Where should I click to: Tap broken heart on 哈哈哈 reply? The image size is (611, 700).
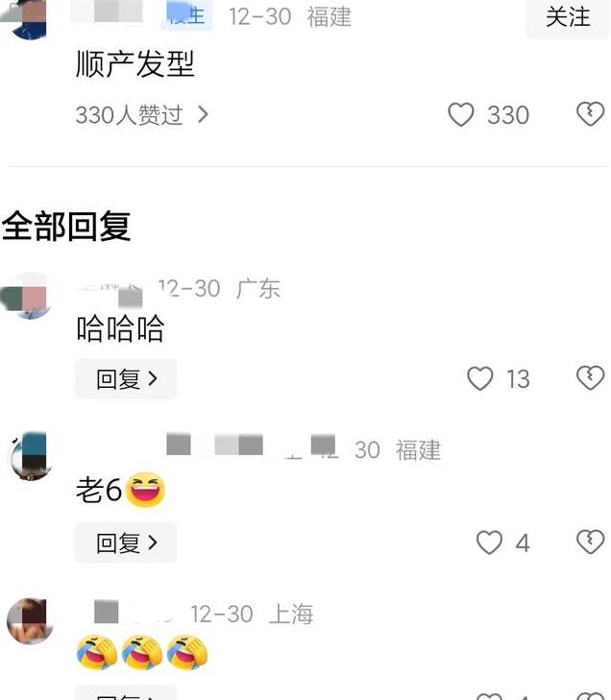tap(590, 378)
